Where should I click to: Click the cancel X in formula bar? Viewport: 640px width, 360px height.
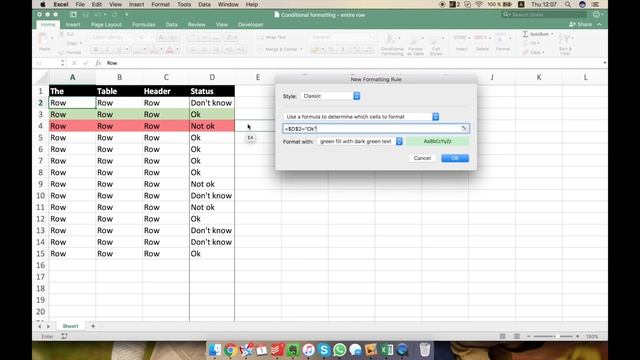(x=74, y=63)
